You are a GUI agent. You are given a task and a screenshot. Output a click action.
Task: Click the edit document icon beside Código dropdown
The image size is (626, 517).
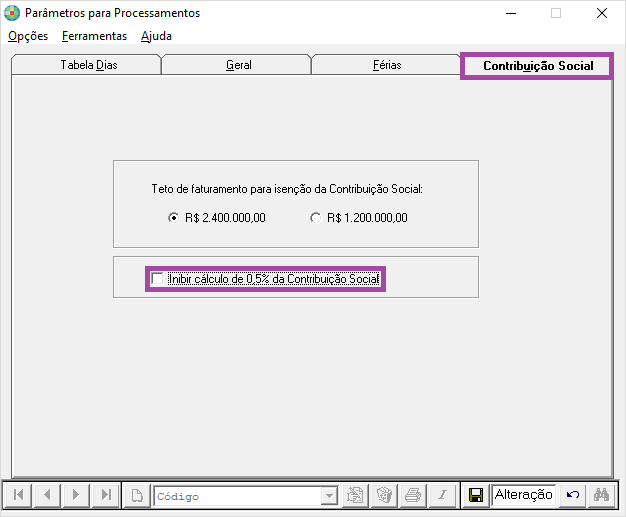pyautogui.click(x=355, y=495)
